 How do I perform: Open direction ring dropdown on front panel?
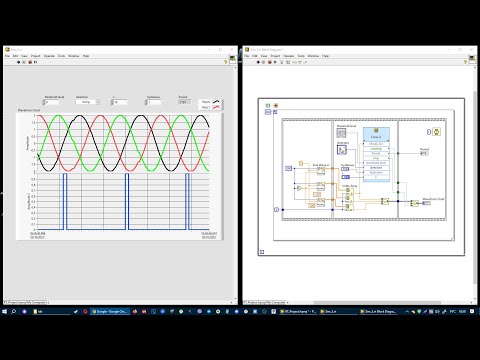coord(98,102)
